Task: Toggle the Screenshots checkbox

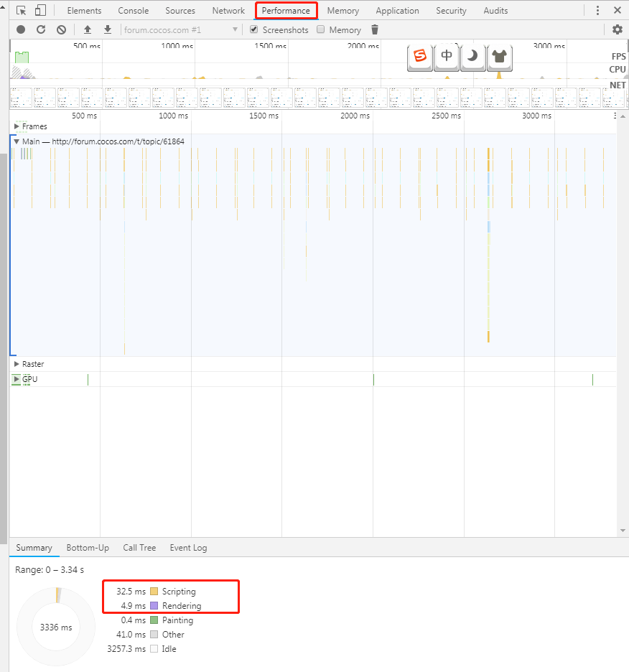Action: 254,29
